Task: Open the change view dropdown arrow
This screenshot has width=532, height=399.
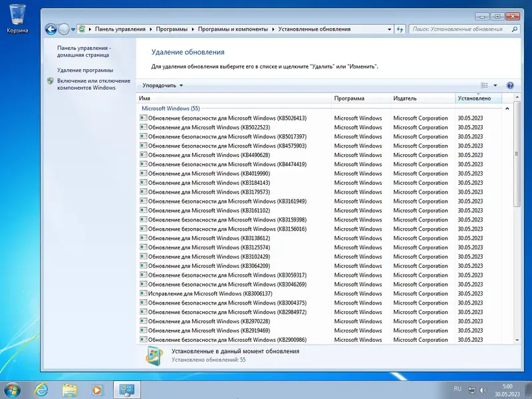Action: [495, 85]
